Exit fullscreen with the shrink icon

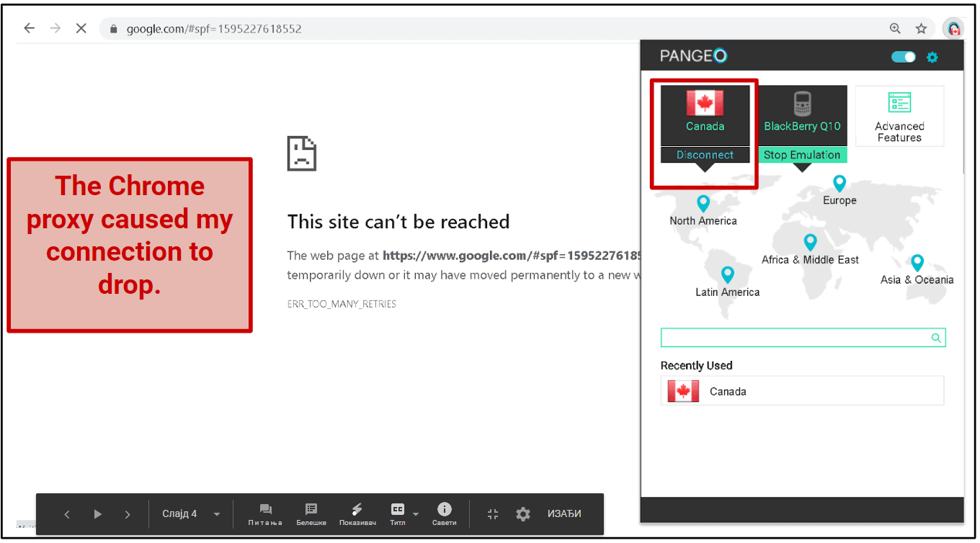point(493,514)
